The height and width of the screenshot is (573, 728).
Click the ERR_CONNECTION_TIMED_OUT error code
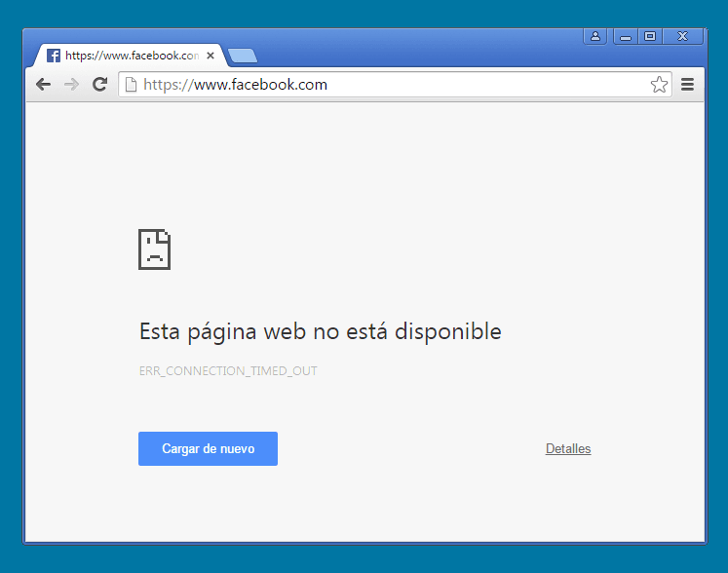click(x=228, y=371)
